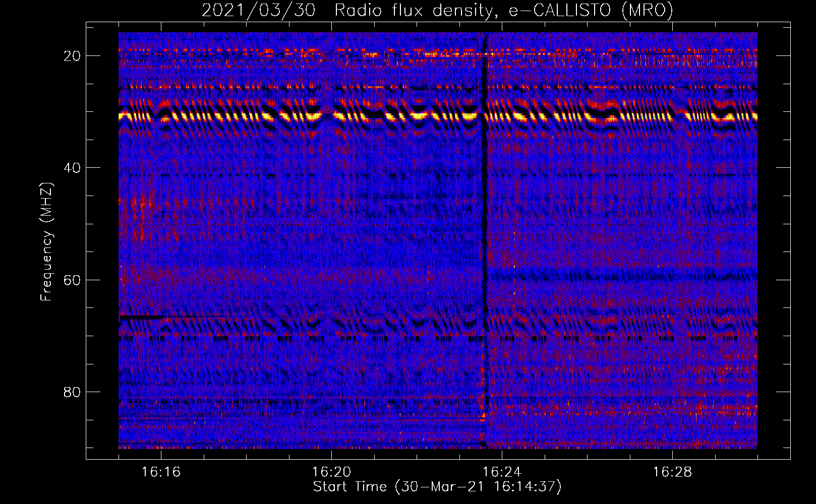Click the 40 MHz frequency tick label

(x=72, y=168)
